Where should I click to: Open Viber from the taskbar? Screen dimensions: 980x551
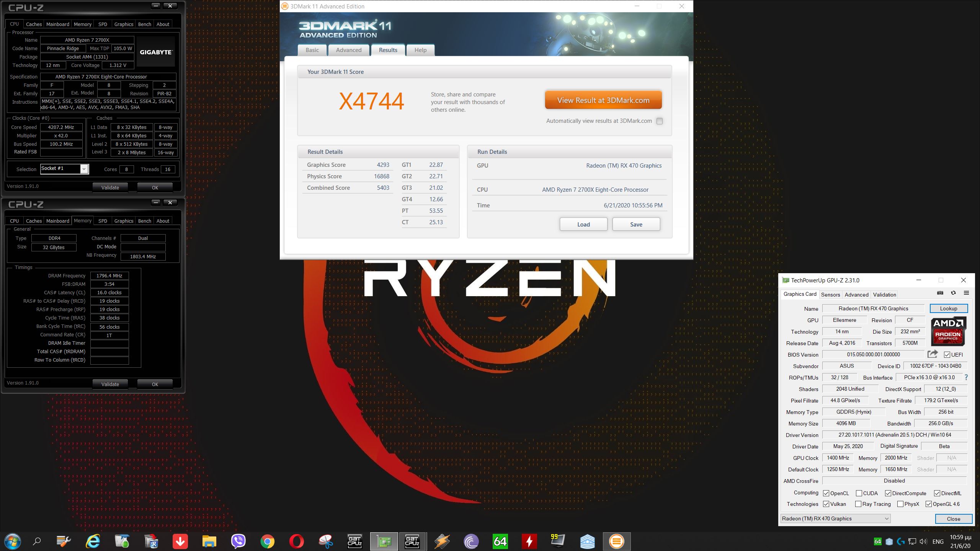click(238, 541)
